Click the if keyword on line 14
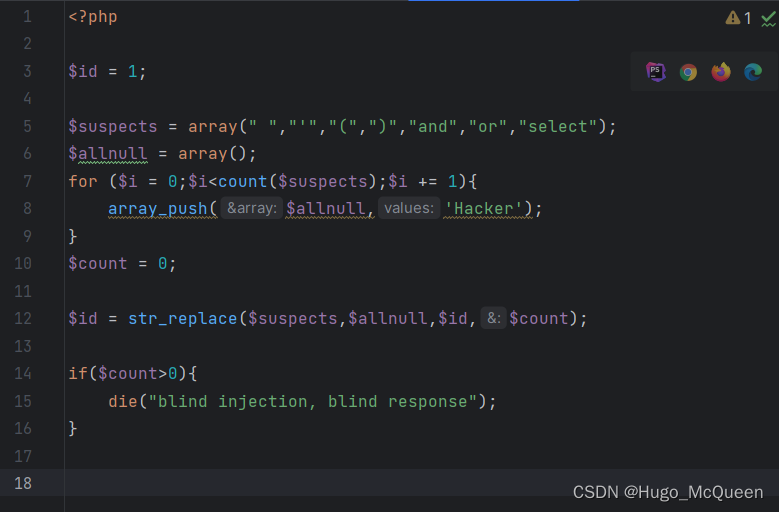 78,373
